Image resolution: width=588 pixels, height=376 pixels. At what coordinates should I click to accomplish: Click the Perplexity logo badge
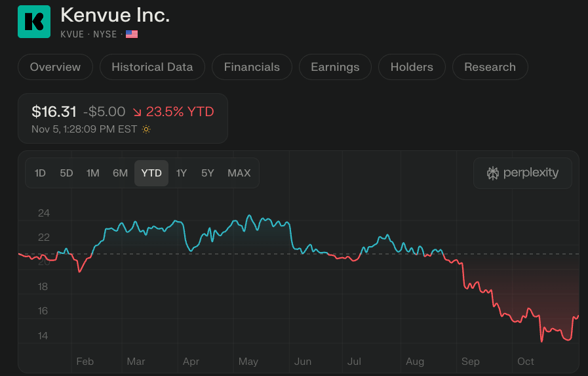click(522, 173)
